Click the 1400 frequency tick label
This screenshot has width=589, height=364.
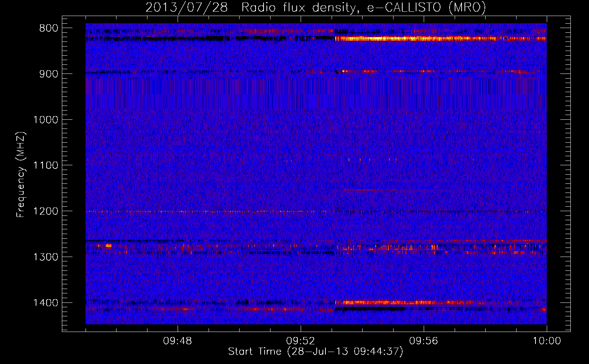(x=46, y=303)
